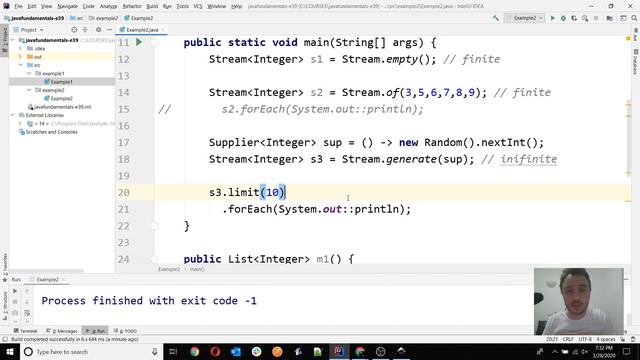Toggle soft-wrap in the Run console
The width and height of the screenshot is (640, 360).
click(27, 313)
